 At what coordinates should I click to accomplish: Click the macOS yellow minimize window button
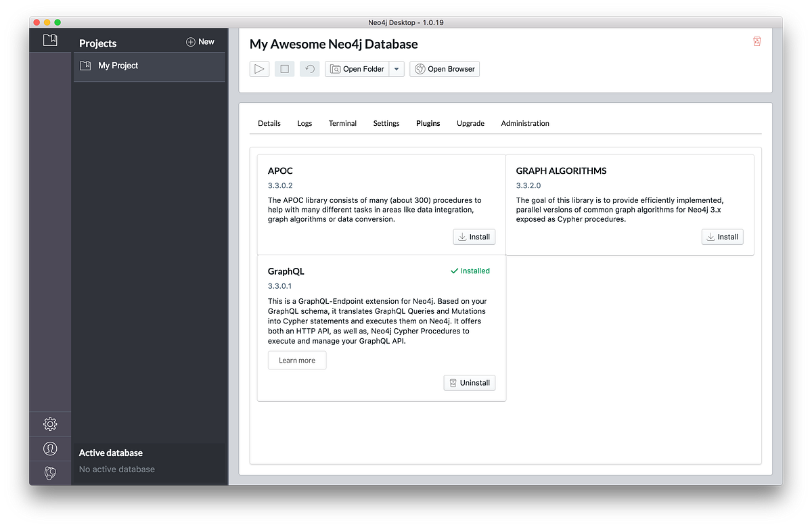47,22
